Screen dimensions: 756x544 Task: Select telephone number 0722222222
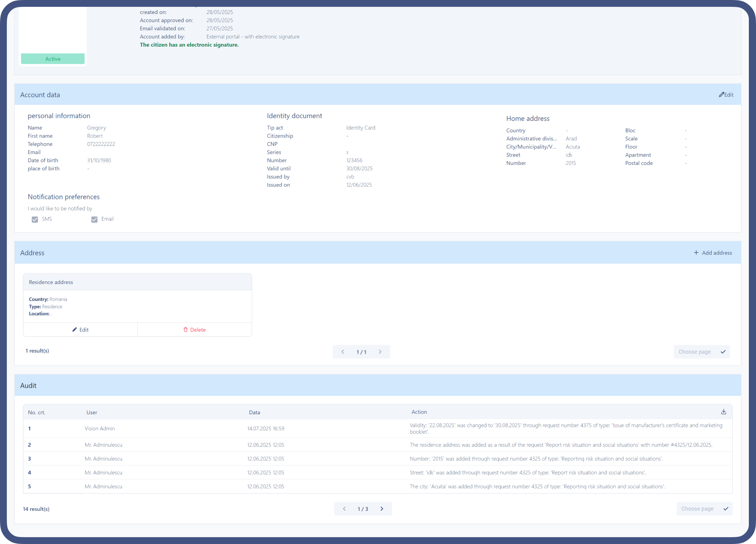coord(101,144)
